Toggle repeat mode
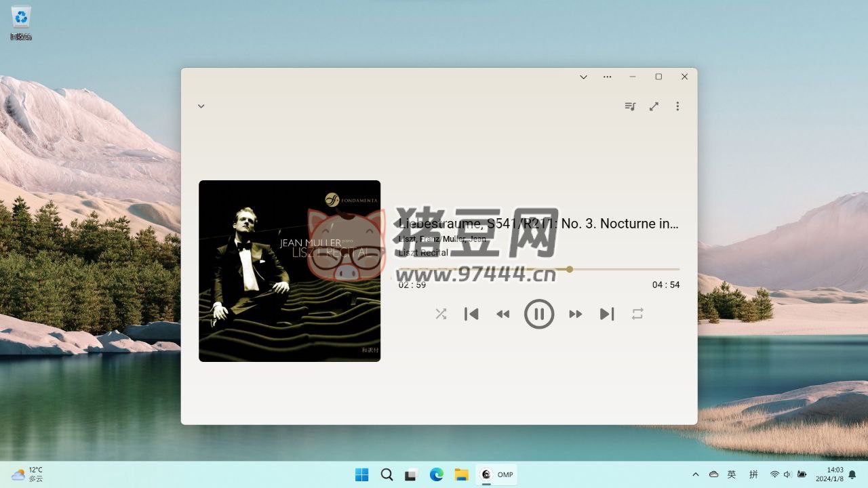The width and height of the screenshot is (868, 488). pos(637,314)
